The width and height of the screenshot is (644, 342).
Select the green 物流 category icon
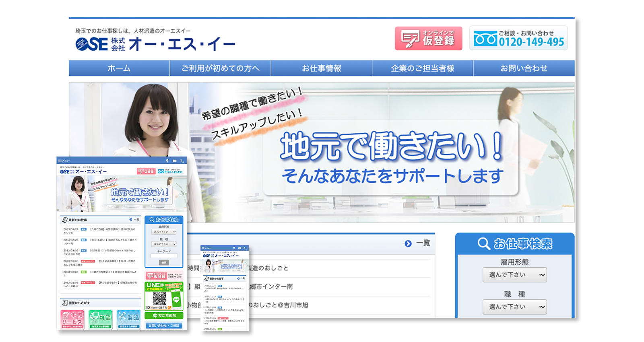[101, 319]
